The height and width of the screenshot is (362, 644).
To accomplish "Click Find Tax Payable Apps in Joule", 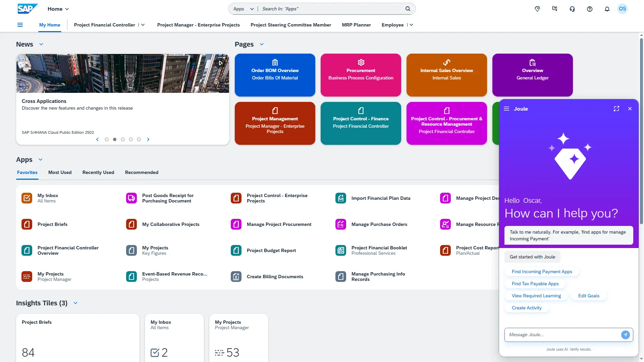I will 535,283.
